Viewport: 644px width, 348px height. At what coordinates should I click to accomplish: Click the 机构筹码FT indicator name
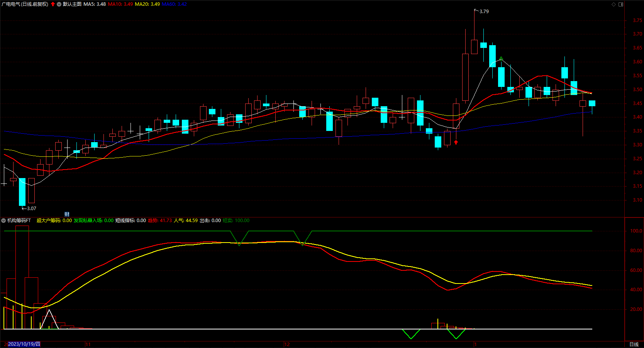[19, 221]
